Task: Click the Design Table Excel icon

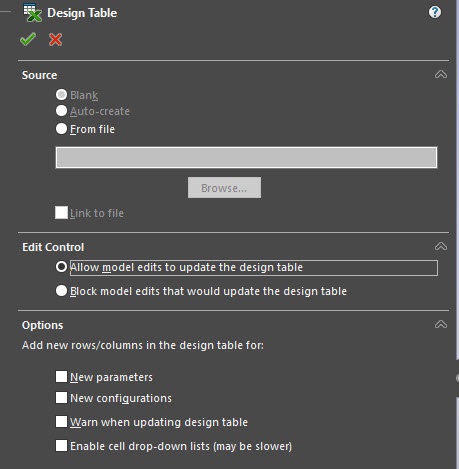Action: [32, 13]
